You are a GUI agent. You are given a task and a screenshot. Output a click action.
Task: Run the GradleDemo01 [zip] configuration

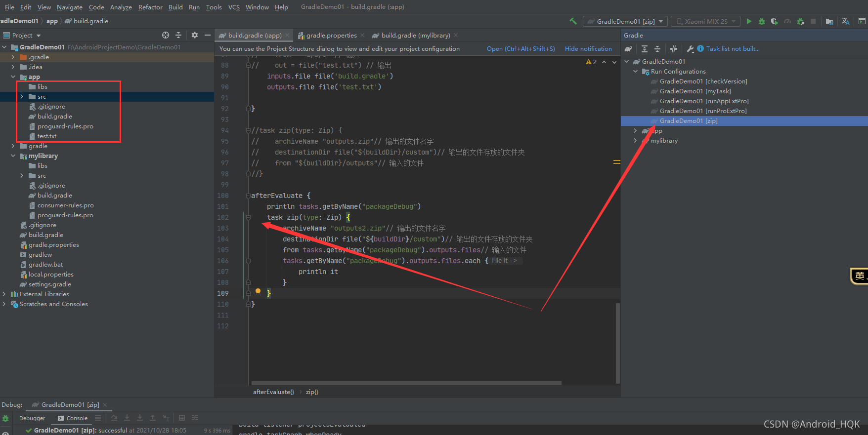(x=749, y=21)
